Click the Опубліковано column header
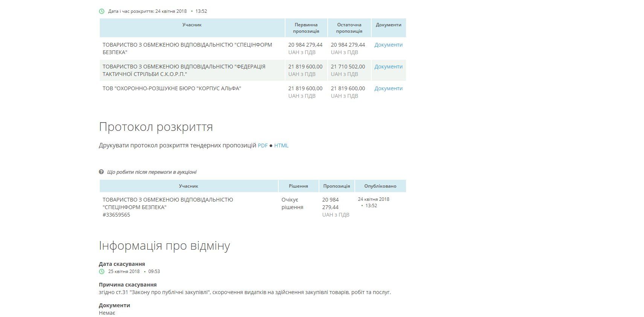The image size is (644, 317). tap(380, 186)
